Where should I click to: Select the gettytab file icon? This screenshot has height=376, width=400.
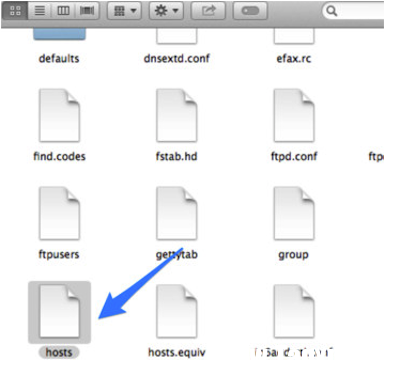[x=177, y=213]
